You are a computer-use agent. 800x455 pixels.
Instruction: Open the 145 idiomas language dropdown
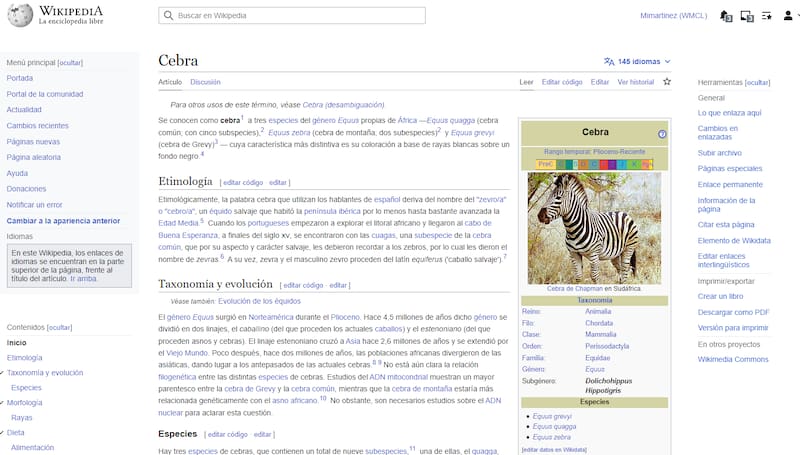[637, 61]
